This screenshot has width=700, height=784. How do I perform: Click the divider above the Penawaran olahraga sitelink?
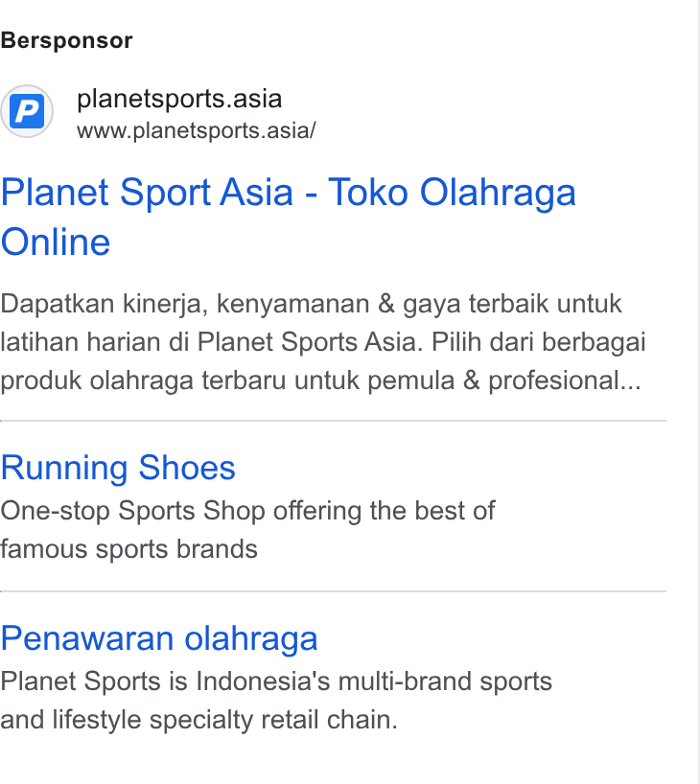point(334,591)
